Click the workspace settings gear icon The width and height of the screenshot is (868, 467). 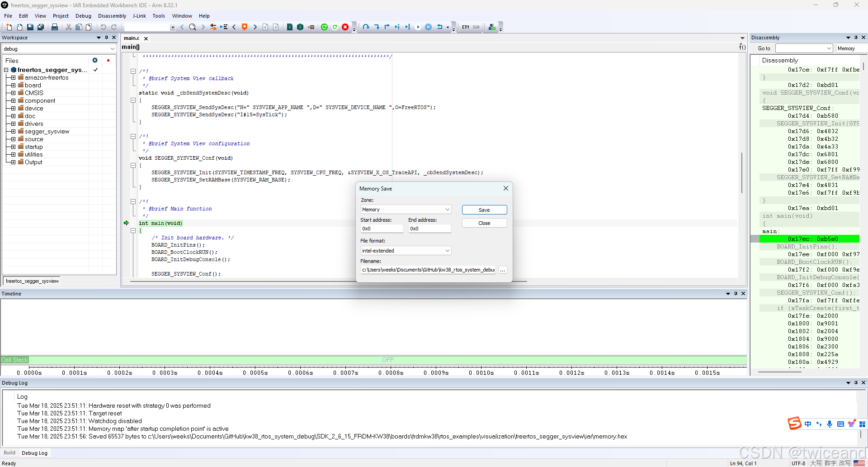(95, 60)
